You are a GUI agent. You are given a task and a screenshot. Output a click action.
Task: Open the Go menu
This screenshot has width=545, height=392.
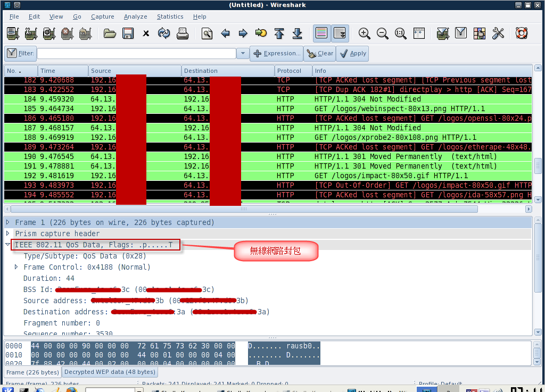coord(77,16)
